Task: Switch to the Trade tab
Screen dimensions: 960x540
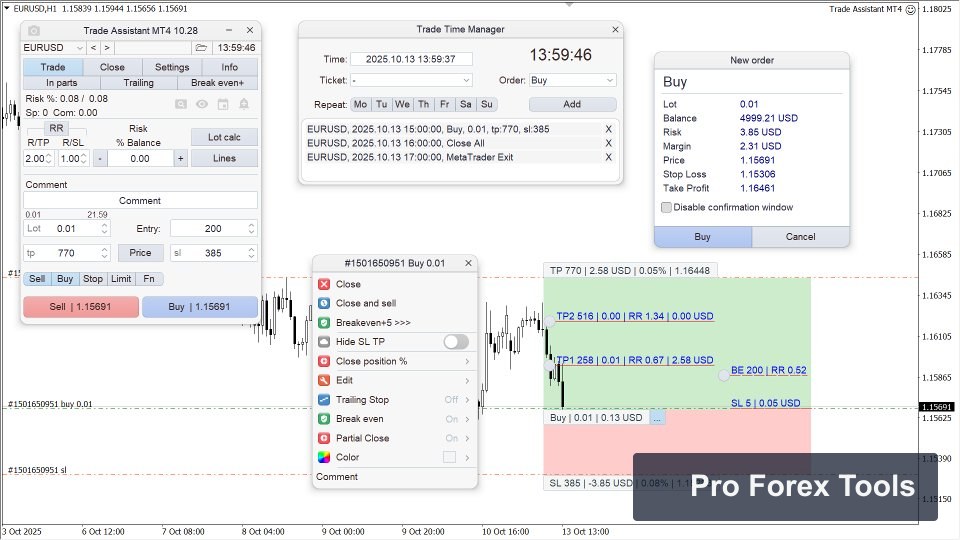Action: 53,67
